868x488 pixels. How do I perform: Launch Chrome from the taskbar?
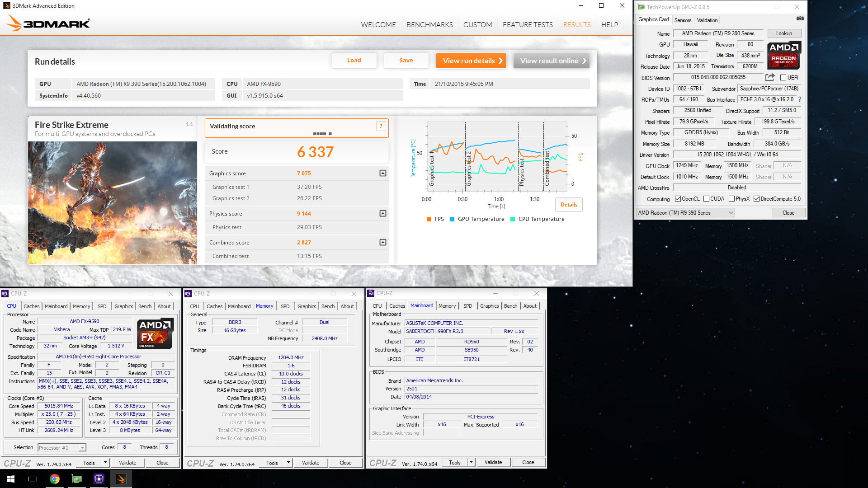[x=55, y=479]
